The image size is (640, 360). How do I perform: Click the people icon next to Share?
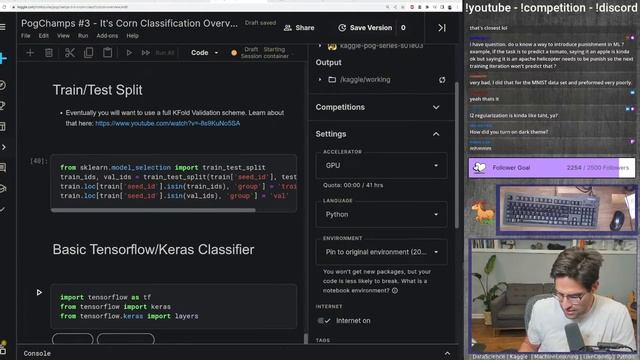pyautogui.click(x=288, y=28)
